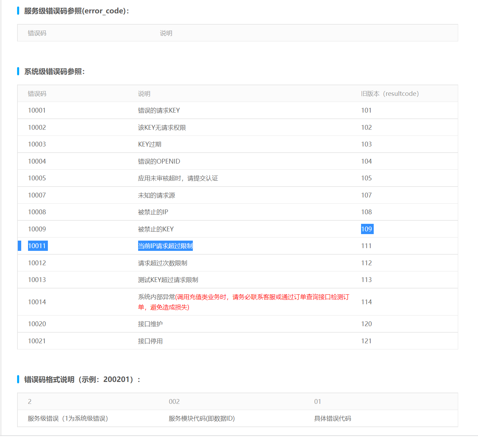Click old version code 112
The width and height of the screenshot is (478, 448).
click(366, 263)
